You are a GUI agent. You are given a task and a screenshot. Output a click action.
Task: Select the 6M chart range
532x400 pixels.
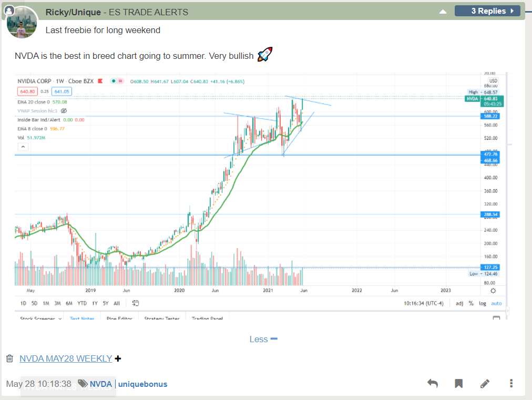(69, 303)
